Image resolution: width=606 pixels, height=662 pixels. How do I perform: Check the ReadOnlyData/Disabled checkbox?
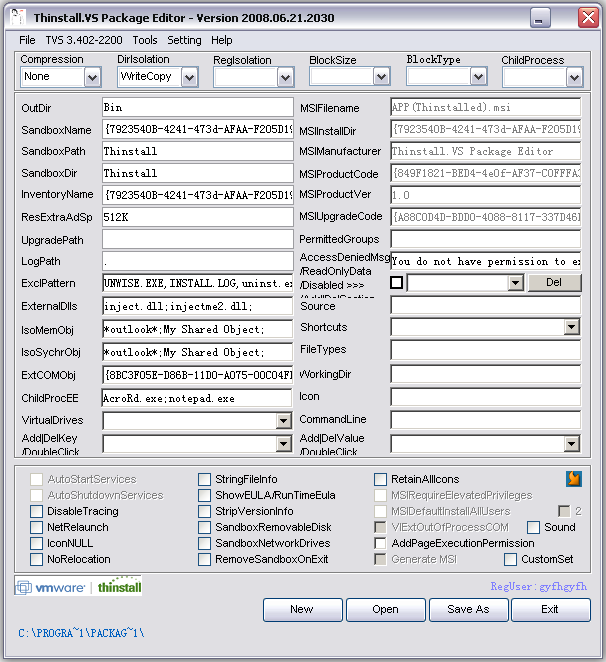tap(397, 282)
